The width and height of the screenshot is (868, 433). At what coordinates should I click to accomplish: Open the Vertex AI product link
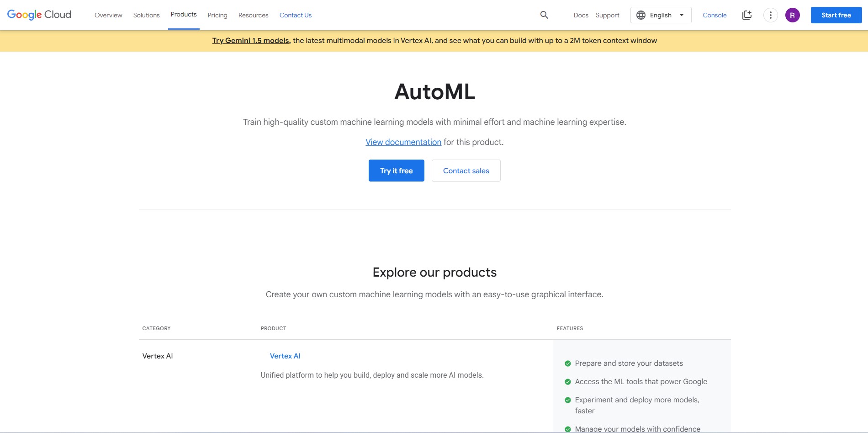point(285,356)
